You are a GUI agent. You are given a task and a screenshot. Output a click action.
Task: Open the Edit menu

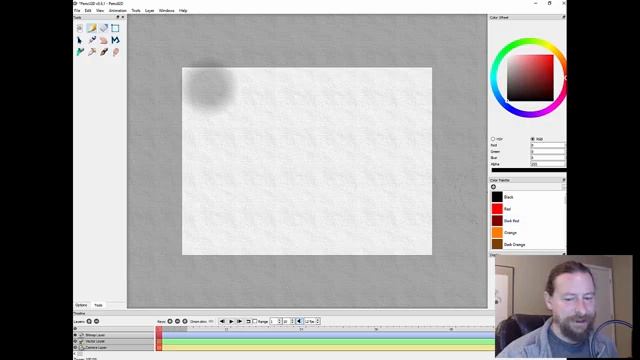[x=88, y=11]
